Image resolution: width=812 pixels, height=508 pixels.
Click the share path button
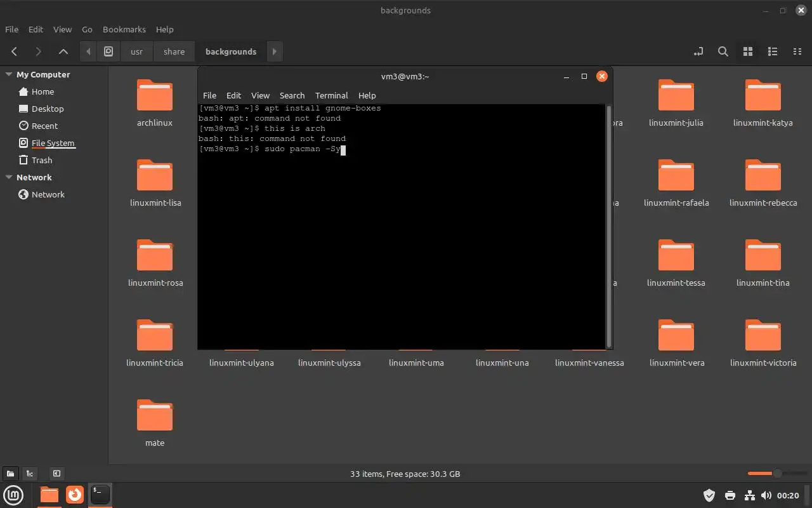pos(174,51)
